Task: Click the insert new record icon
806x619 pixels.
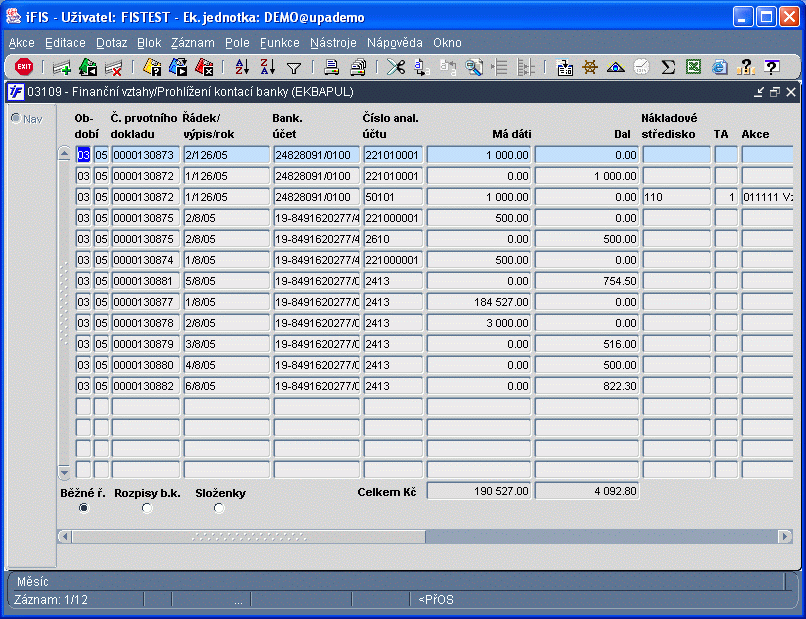Action: (62, 68)
